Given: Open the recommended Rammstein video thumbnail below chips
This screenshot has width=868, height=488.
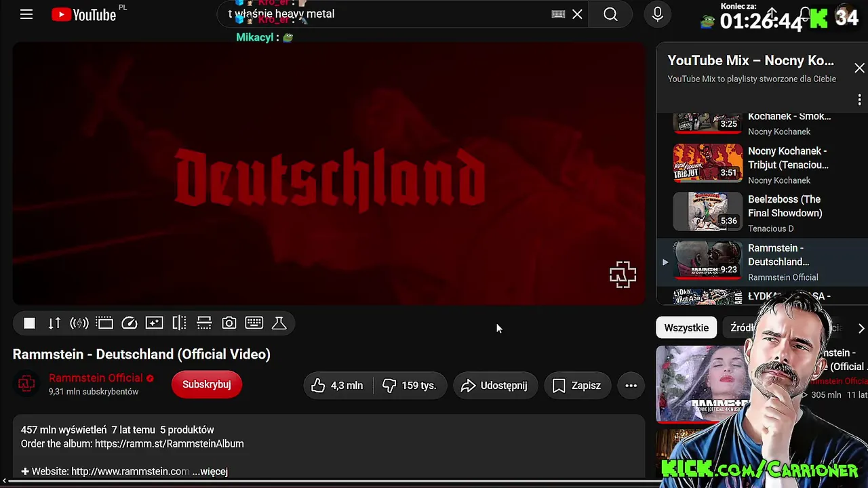Looking at the screenshot, I should (702, 384).
